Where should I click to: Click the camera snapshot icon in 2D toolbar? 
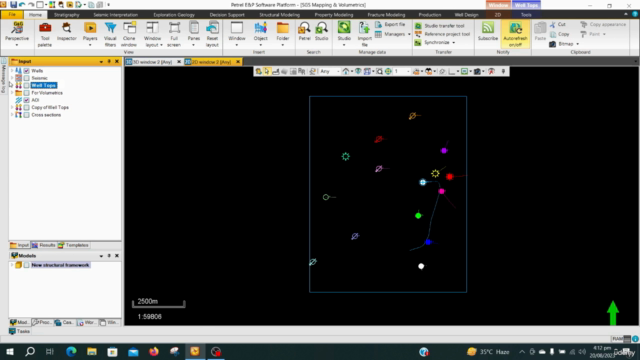477,71
